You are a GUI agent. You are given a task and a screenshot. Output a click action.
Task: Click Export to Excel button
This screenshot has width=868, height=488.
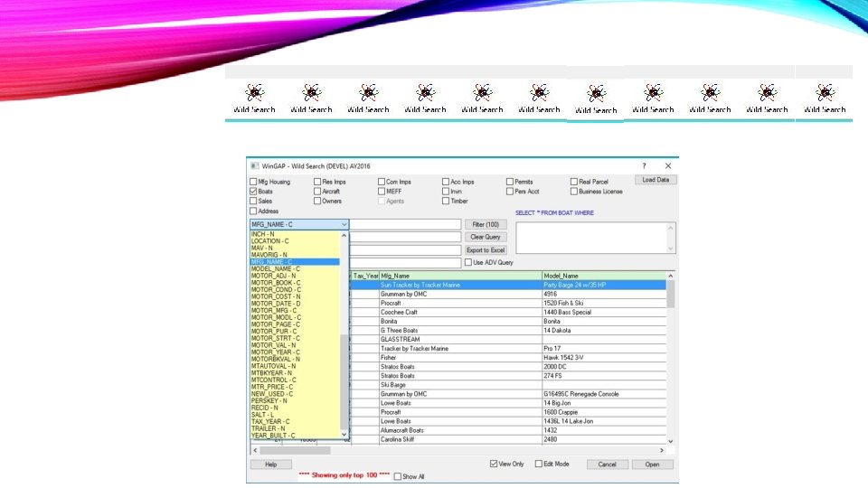pos(486,250)
